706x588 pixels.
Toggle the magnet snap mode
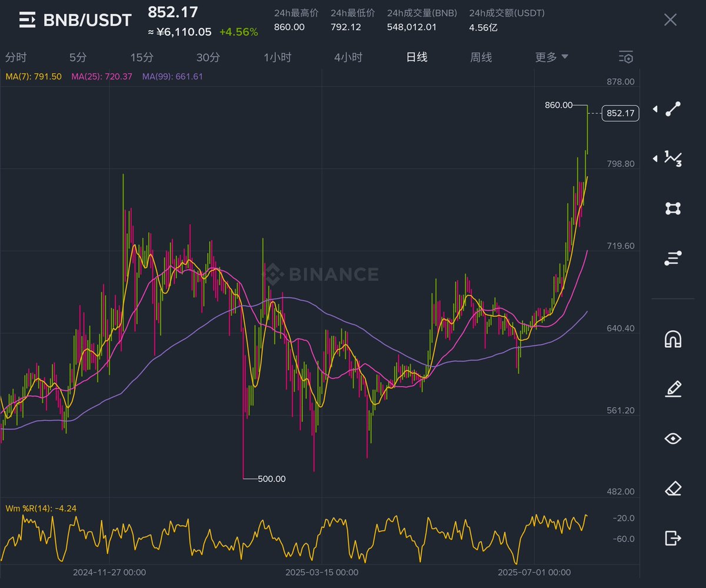click(x=673, y=339)
